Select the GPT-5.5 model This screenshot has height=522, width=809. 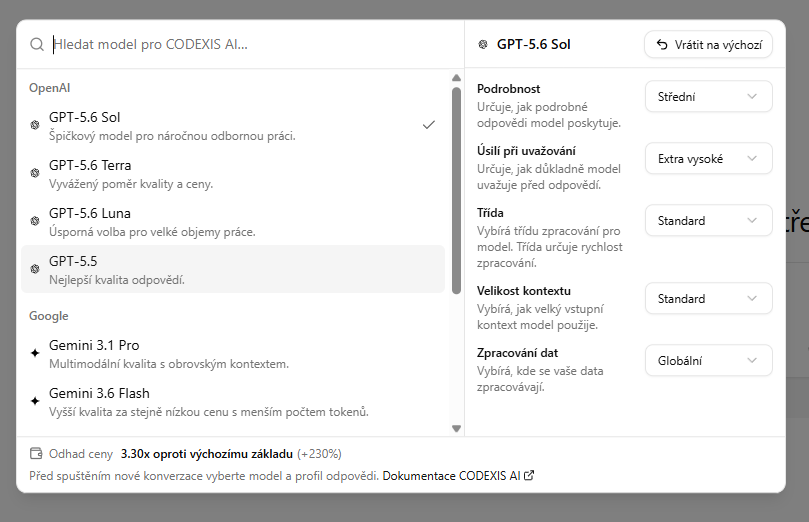tap(233, 269)
